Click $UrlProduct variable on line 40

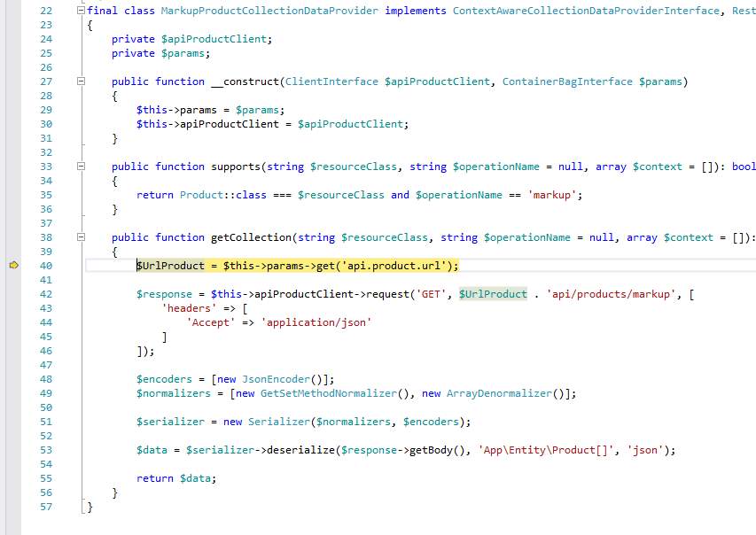[171, 266]
